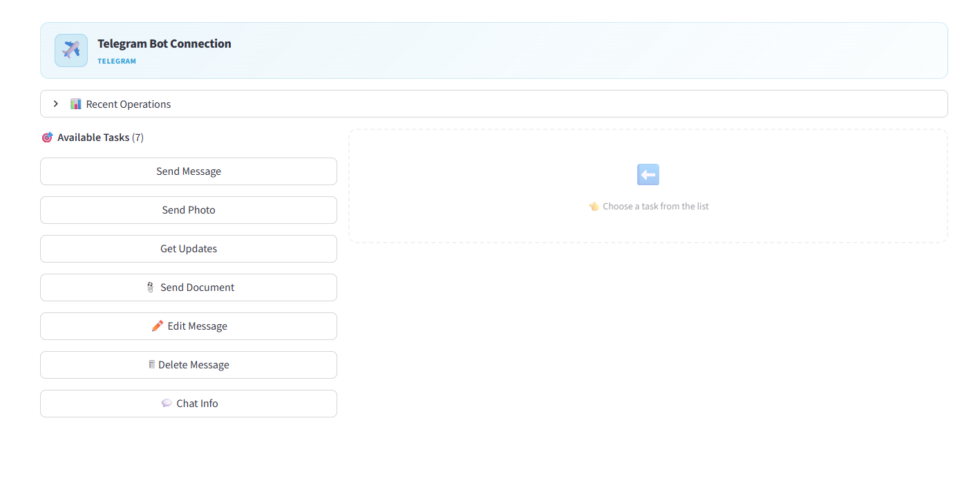Choose the Delete Message task button

point(189,365)
